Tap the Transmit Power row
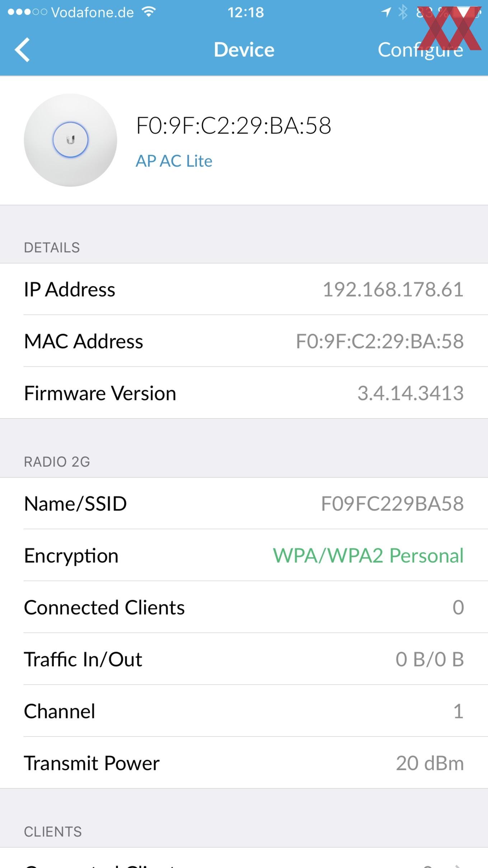 (244, 763)
